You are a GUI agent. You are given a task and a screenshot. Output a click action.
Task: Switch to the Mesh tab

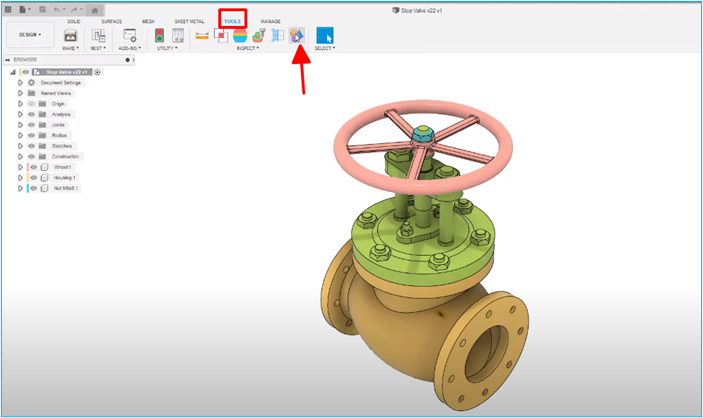click(x=148, y=21)
